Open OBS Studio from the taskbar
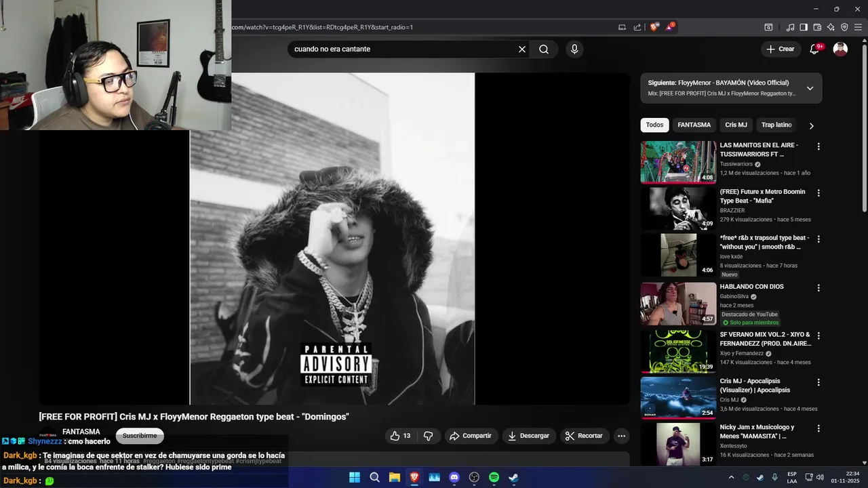This screenshot has height=488, width=868. tap(474, 477)
